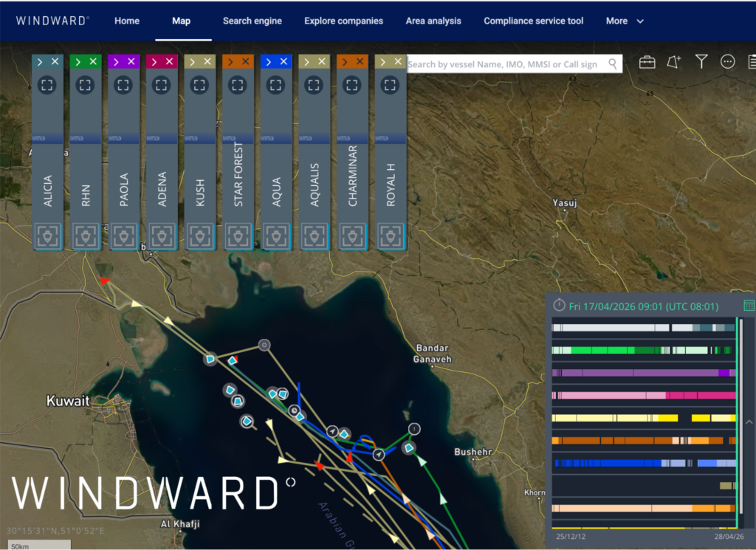Switch to the Search engine tab
756x550 pixels.
pos(252,21)
